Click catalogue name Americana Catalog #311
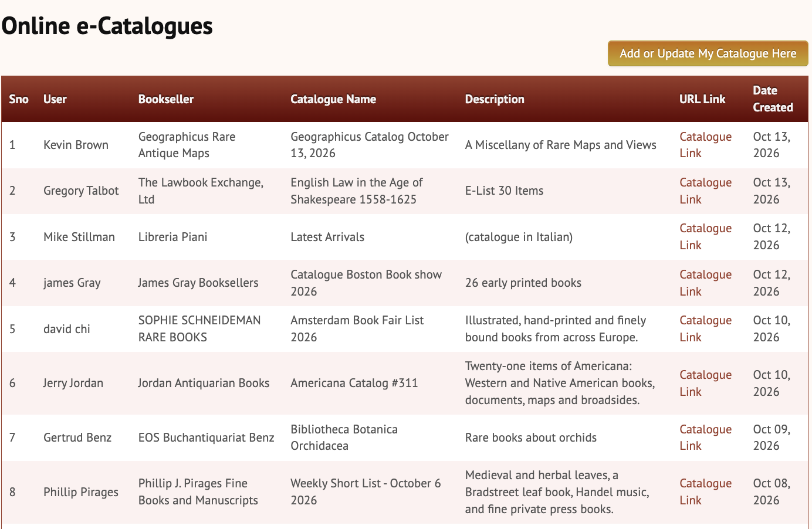Screen dimensions: 812x529 coord(354,383)
